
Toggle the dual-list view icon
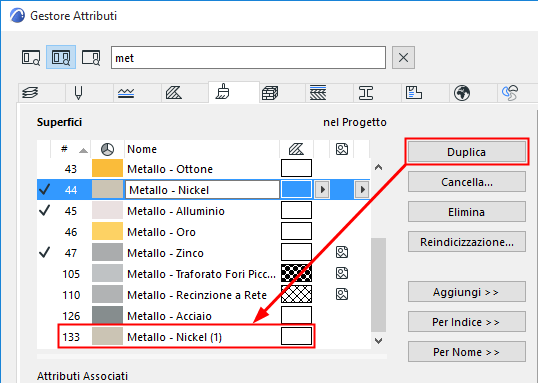point(61,57)
